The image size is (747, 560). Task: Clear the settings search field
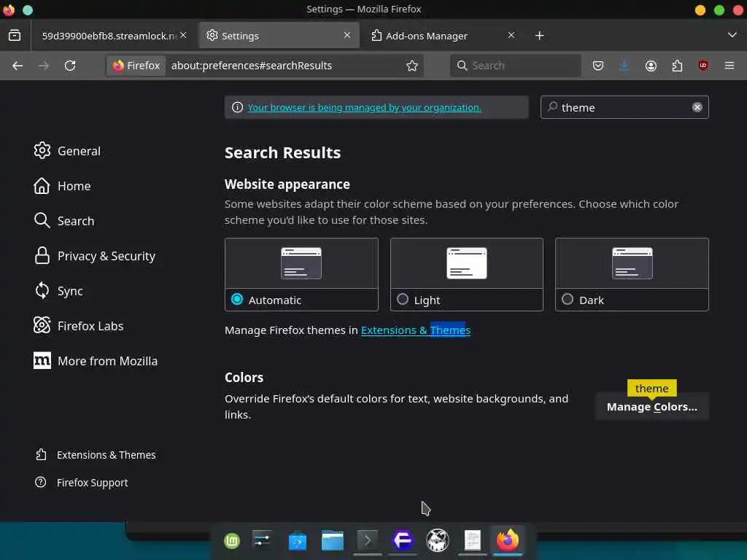697,107
